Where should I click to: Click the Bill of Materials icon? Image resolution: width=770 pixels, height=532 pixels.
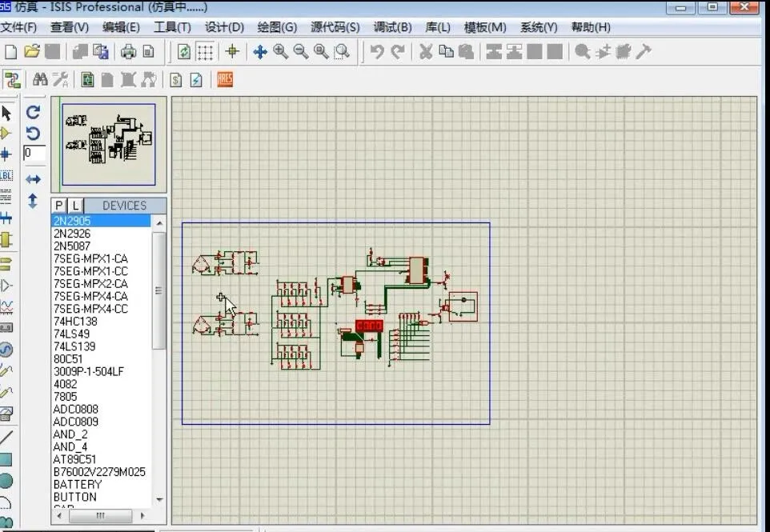pyautogui.click(x=176, y=79)
